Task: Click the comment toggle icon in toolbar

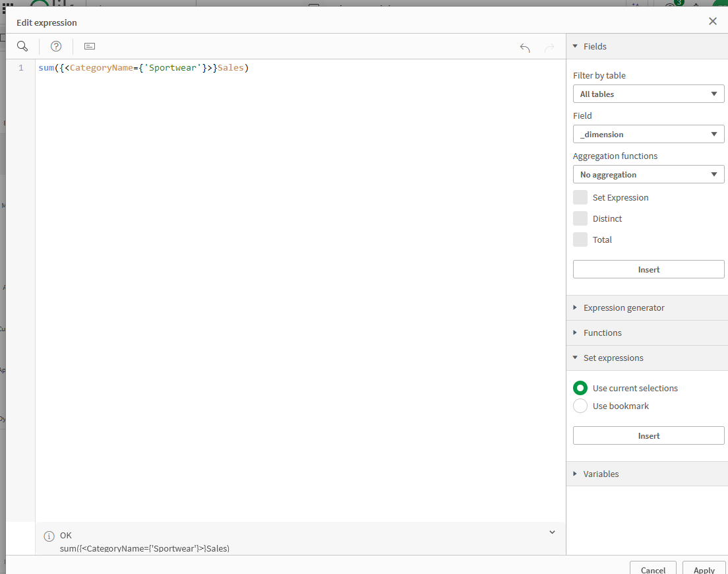Action: click(x=90, y=46)
